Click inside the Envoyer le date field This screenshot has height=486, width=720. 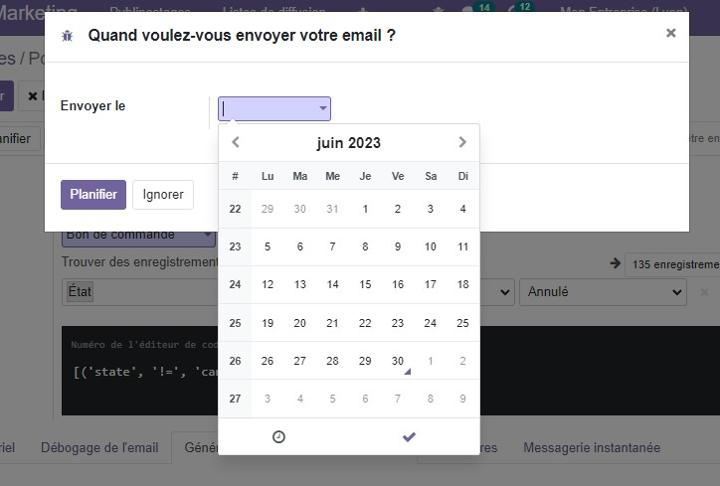(269, 109)
